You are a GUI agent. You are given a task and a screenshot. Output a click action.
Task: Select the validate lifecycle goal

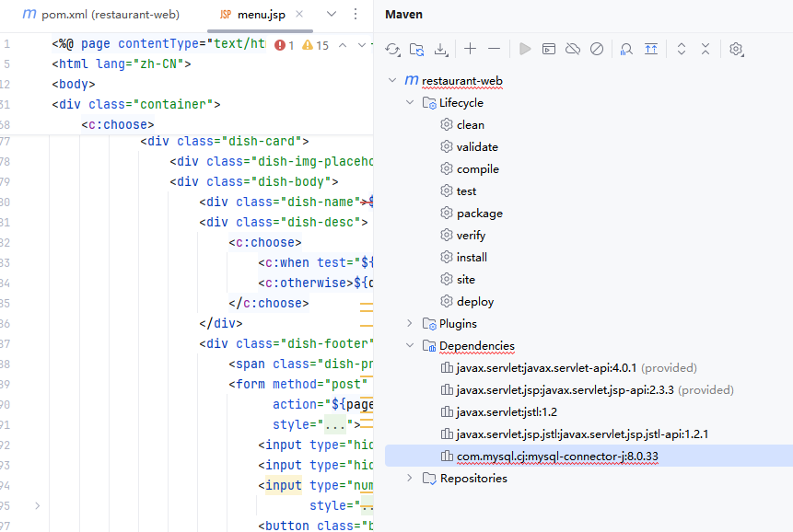[x=477, y=147]
